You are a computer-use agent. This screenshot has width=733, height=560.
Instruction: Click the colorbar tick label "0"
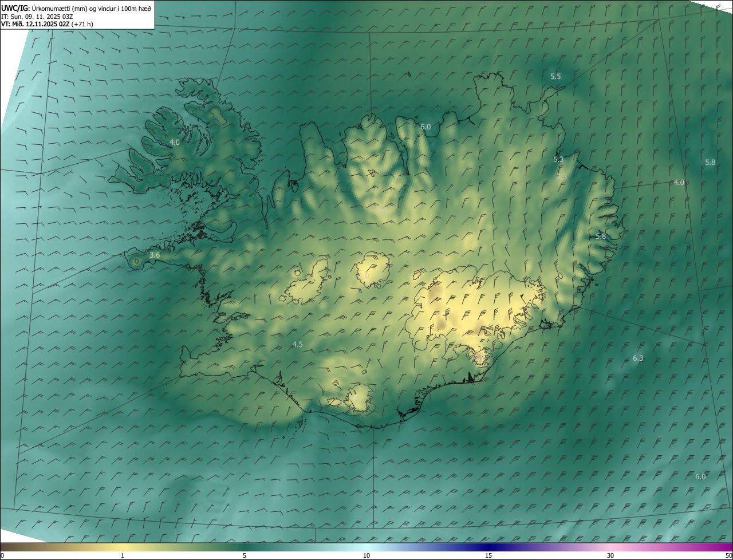[2, 555]
